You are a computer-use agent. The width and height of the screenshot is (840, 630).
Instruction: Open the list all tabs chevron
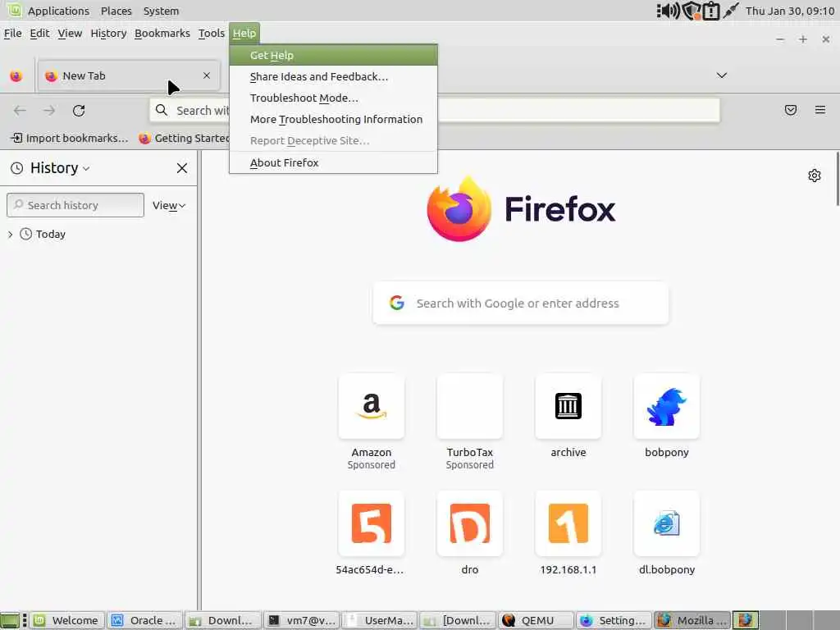tap(722, 75)
